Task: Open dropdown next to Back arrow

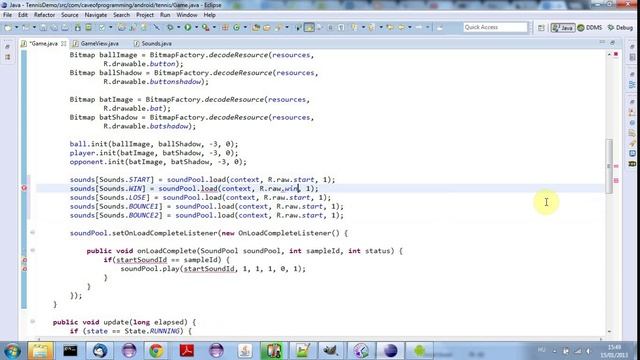Action: pyautogui.click(x=410, y=27)
